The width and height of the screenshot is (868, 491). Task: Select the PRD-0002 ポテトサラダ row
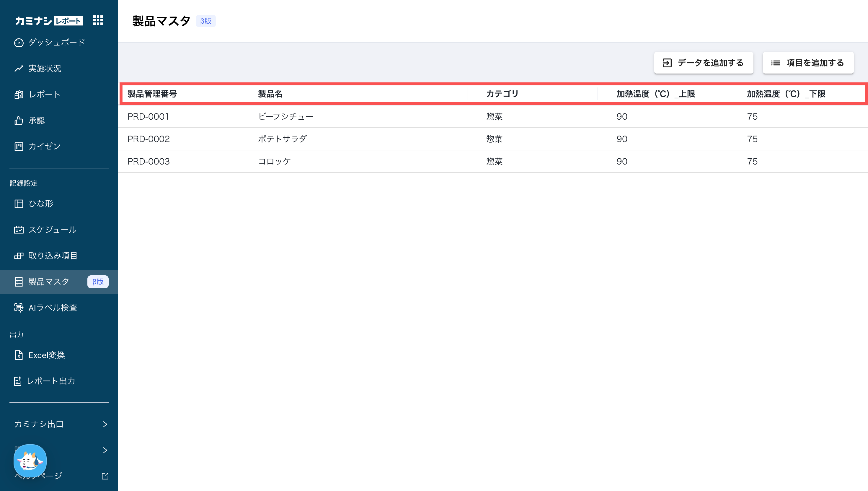282,139
